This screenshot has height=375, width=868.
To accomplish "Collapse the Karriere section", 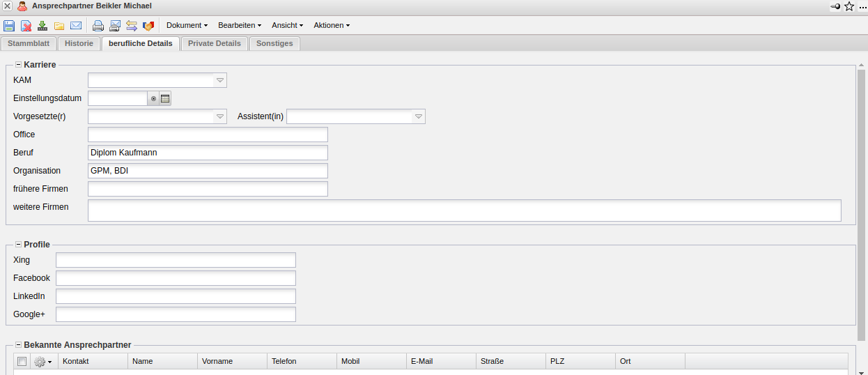I will 18,65.
